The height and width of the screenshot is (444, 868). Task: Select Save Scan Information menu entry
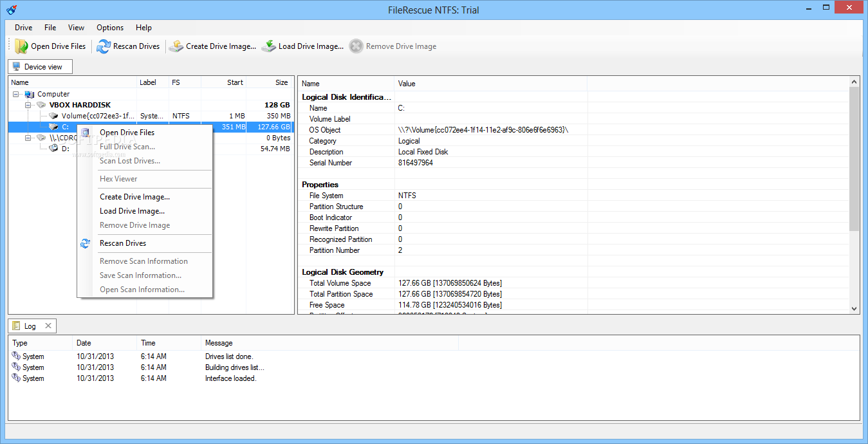[x=145, y=275]
